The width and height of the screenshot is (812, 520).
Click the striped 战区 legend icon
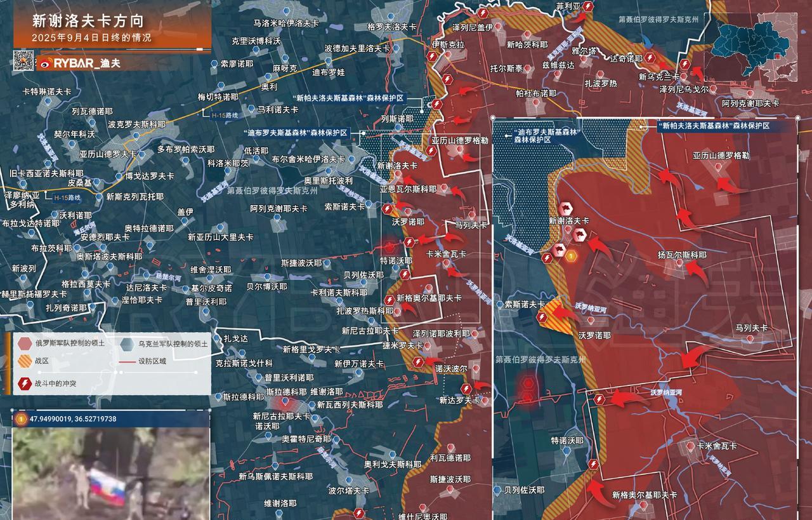coord(25,361)
